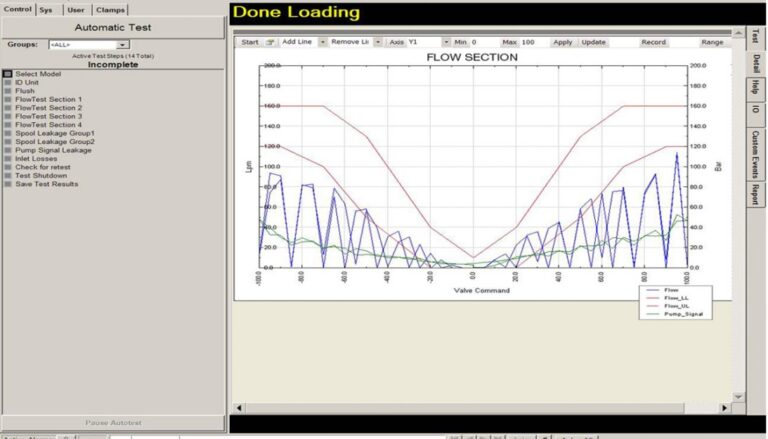Open the vertical Report tab
The width and height of the screenshot is (768, 439).
[755, 194]
